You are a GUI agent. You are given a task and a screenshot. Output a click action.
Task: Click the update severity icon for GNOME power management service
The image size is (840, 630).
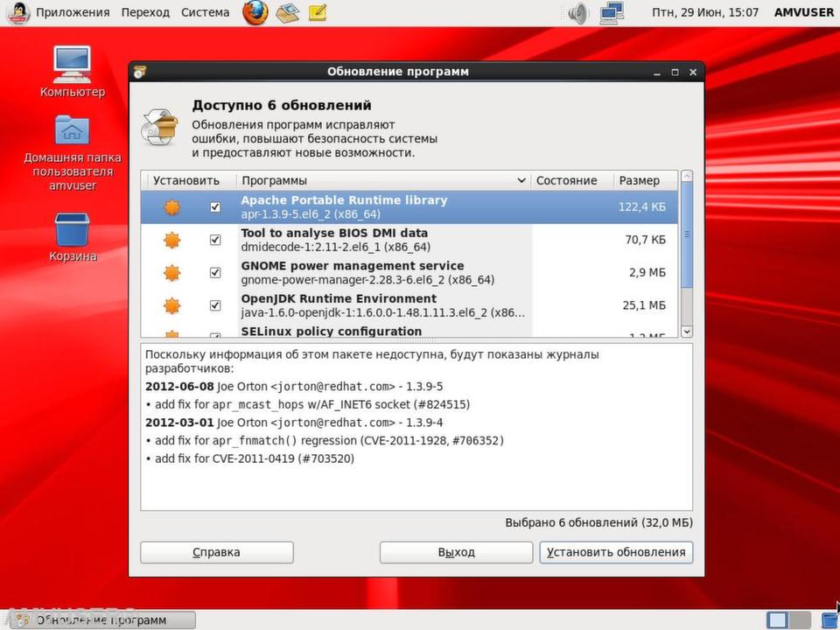[172, 273]
